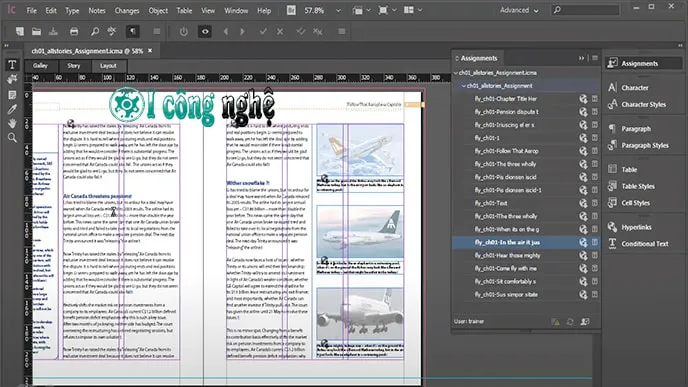Image resolution: width=688 pixels, height=387 pixels.
Task: Click the airplane image with orange tail
Action: point(360,150)
